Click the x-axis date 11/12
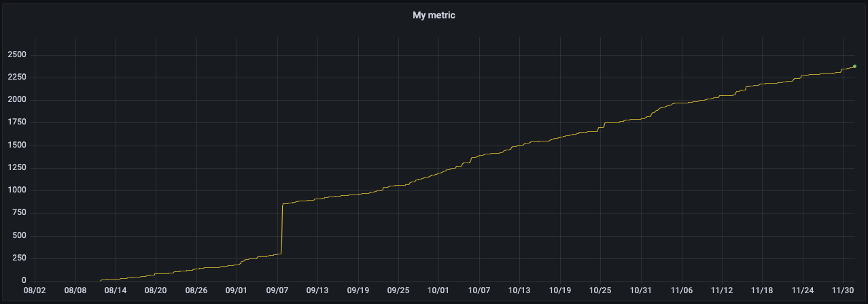This screenshot has height=304, width=868. [x=722, y=290]
